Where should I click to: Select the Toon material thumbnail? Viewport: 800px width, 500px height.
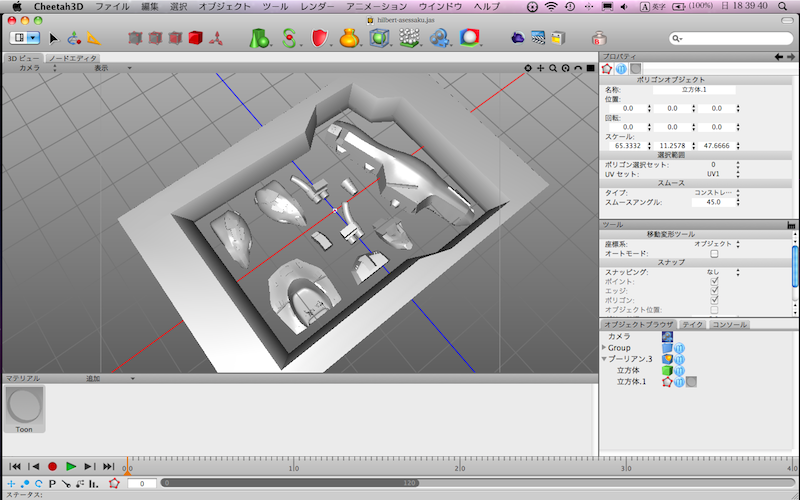[24, 406]
